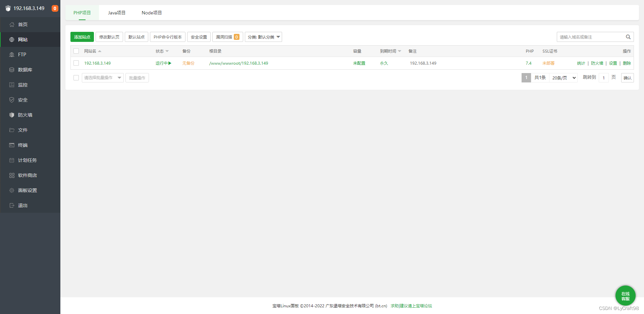
Task: Click the logout icon beside 退出
Action: click(x=12, y=205)
